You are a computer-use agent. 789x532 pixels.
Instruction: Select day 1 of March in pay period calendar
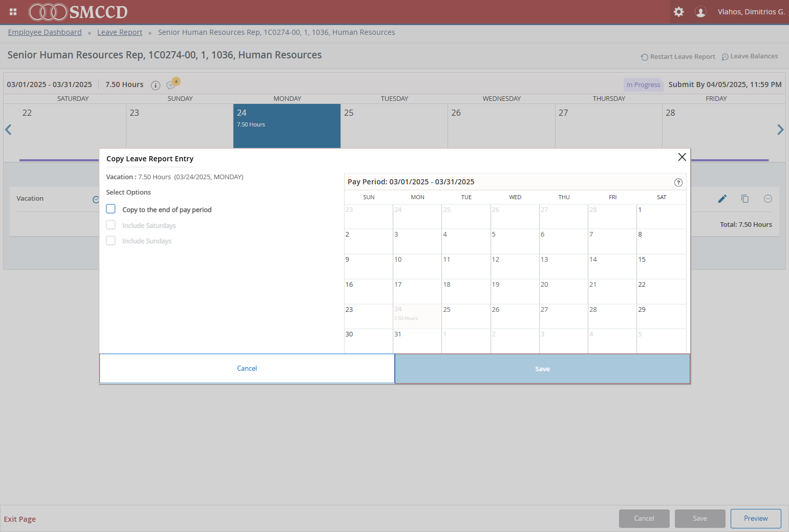point(662,217)
